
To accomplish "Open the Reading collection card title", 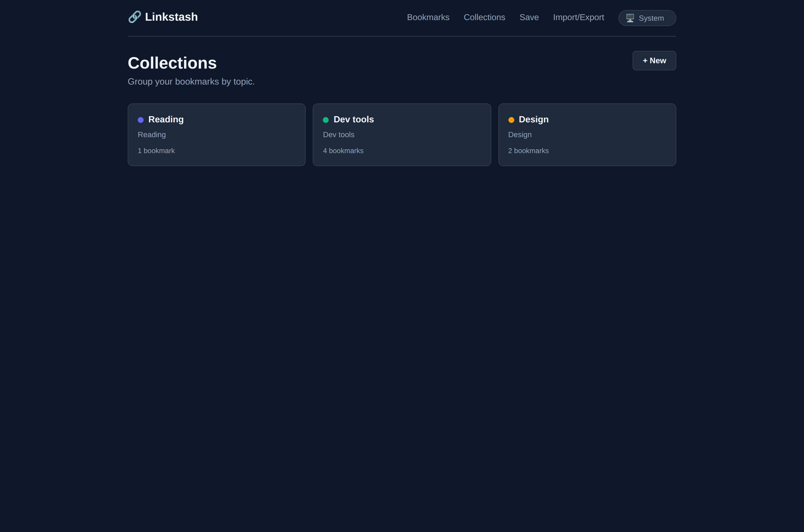I will [166, 119].
